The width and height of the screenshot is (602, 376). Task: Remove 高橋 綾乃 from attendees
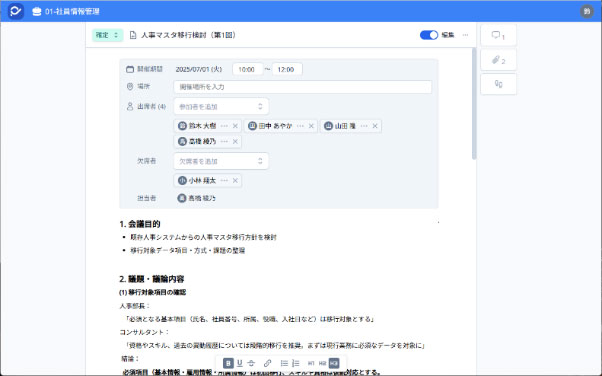[235, 142]
